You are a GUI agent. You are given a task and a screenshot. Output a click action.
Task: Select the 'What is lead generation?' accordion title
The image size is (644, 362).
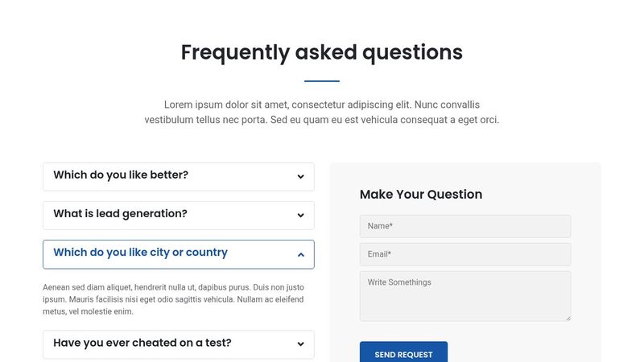[120, 214]
